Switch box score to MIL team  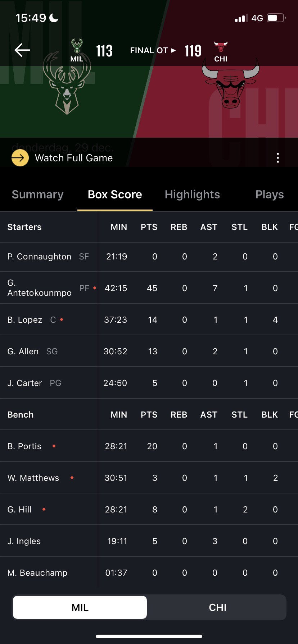(x=80, y=607)
